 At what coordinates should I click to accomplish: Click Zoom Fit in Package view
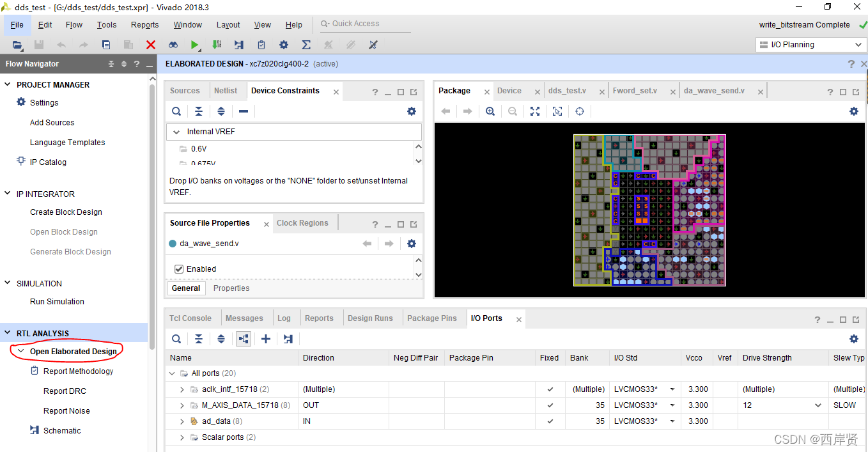pos(535,111)
